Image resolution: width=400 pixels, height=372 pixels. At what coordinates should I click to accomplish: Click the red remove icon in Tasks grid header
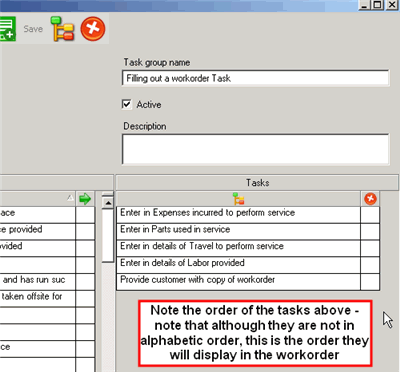click(x=370, y=199)
